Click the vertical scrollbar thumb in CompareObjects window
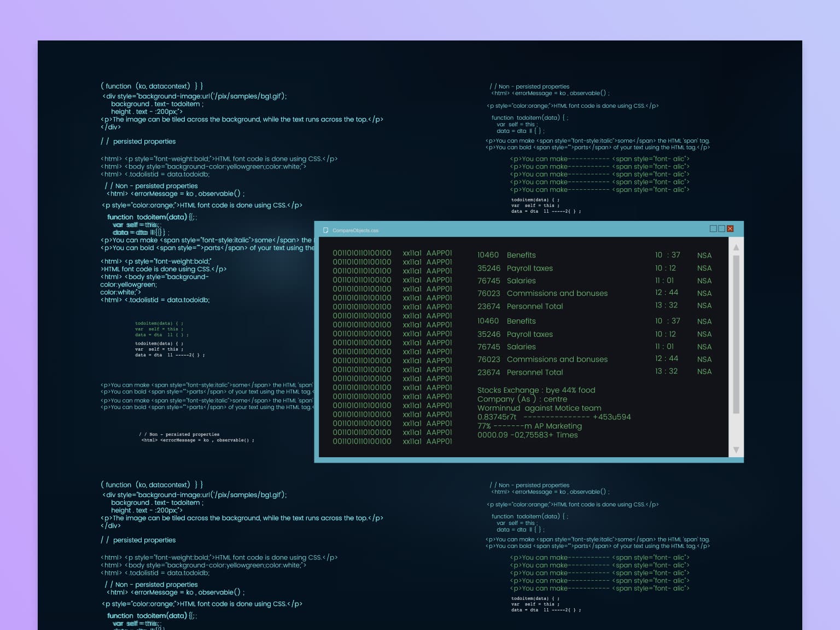Image resolution: width=840 pixels, height=630 pixels. click(x=736, y=334)
